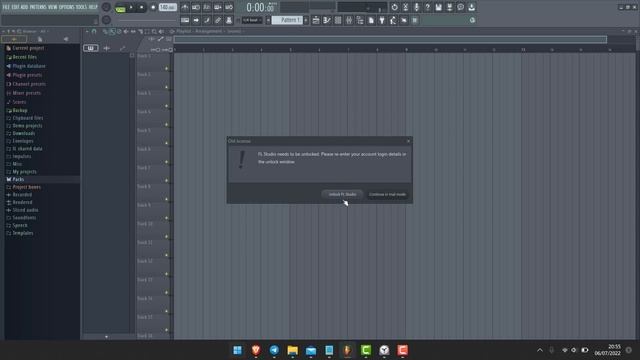Open the help question mark icon

(427, 7)
